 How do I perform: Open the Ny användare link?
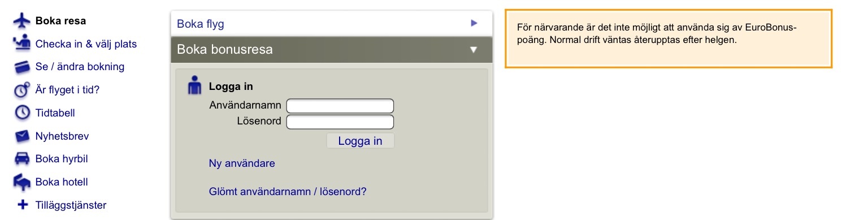click(242, 163)
